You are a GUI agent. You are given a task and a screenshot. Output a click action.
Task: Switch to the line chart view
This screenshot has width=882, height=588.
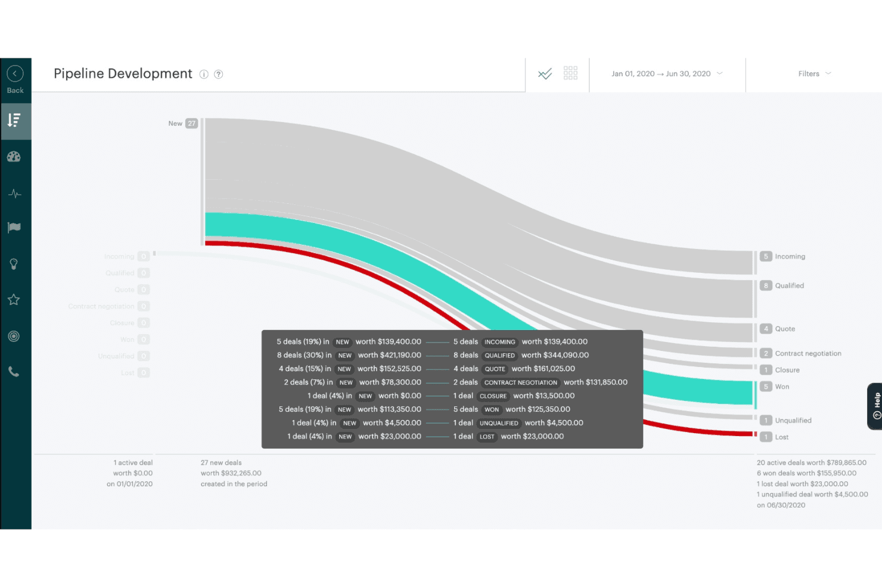(545, 74)
